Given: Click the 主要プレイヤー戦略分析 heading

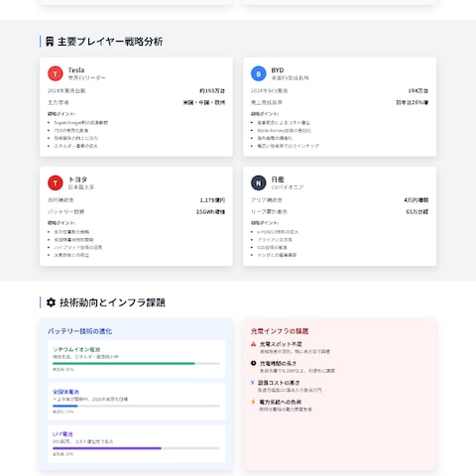Looking at the screenshot, I should point(110,42).
